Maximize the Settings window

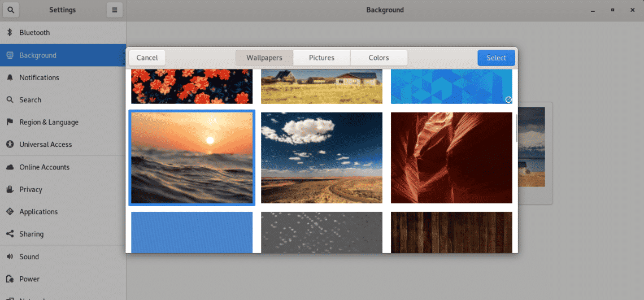(612, 10)
